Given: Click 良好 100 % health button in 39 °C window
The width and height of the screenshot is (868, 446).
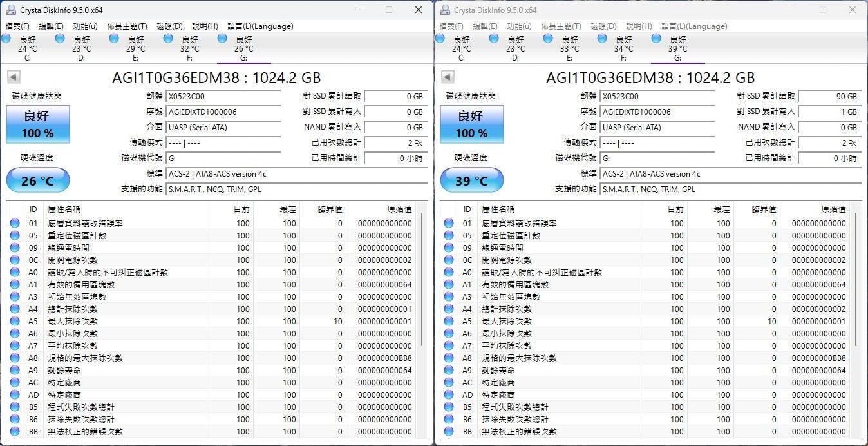Looking at the screenshot, I should pyautogui.click(x=471, y=124).
